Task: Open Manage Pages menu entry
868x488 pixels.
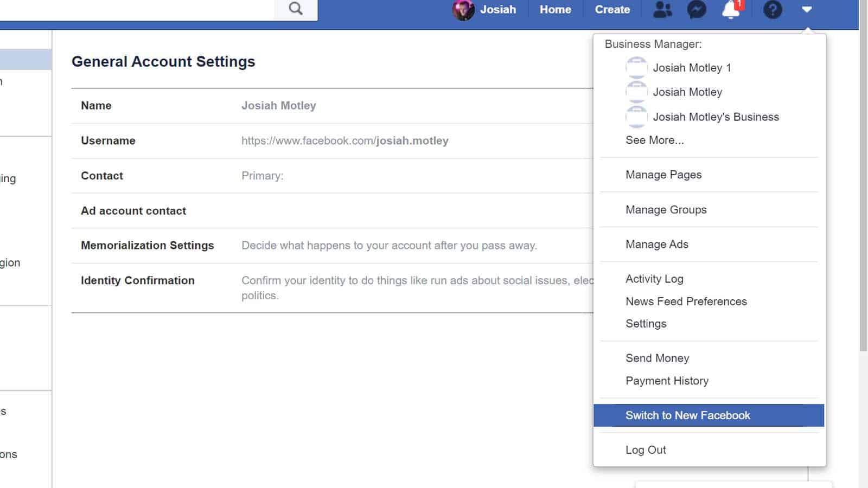Action: coord(663,175)
